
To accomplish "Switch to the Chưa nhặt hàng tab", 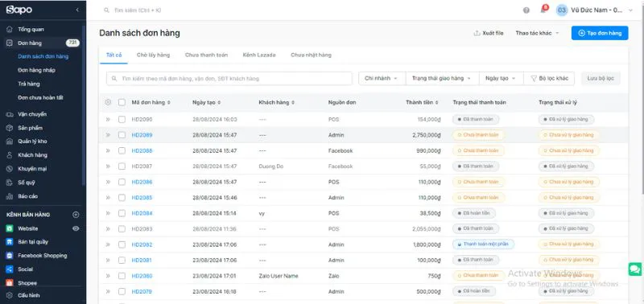I will coord(311,55).
